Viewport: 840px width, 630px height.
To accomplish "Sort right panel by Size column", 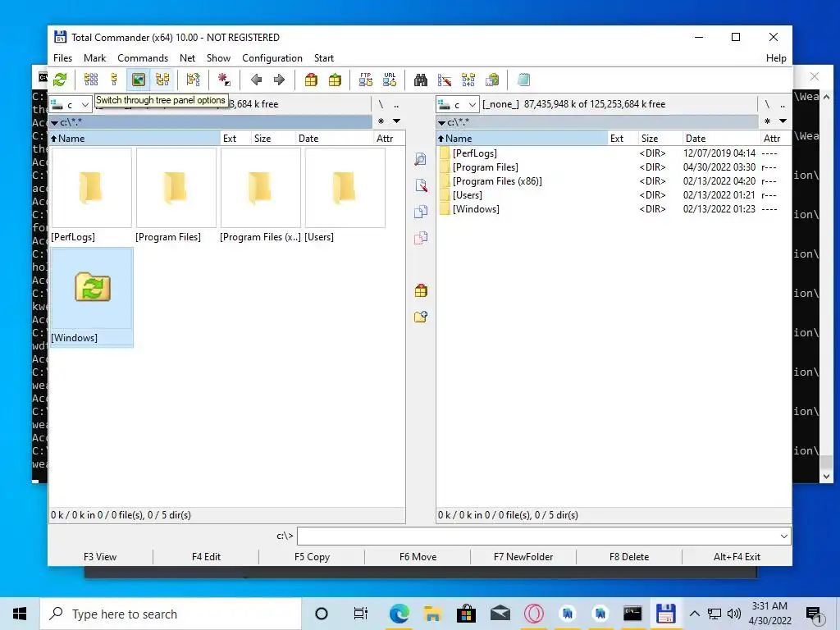I will (x=660, y=138).
